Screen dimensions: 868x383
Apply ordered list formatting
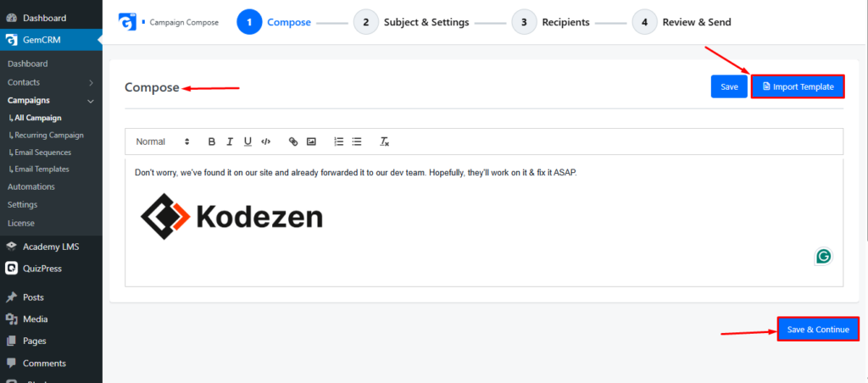point(339,142)
